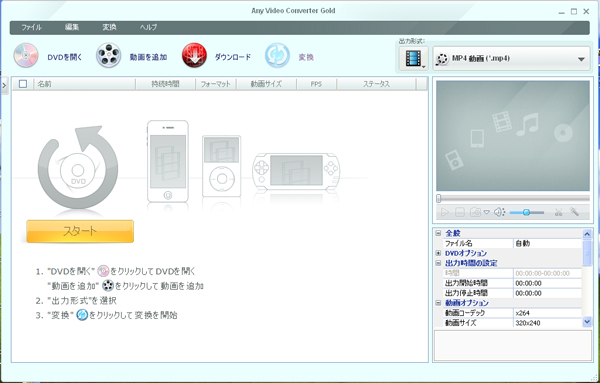
Task: Click the 動画を追加 toolbar label
Action: (148, 57)
